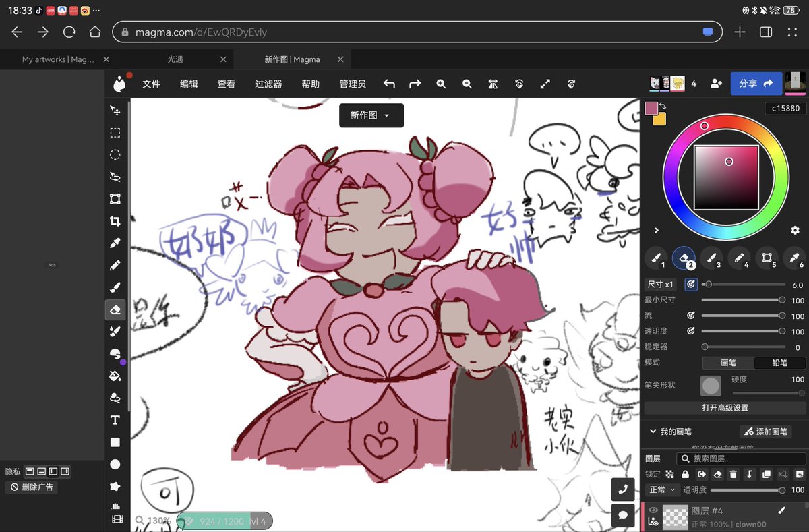Switch to My artworks browser tab

58,59
